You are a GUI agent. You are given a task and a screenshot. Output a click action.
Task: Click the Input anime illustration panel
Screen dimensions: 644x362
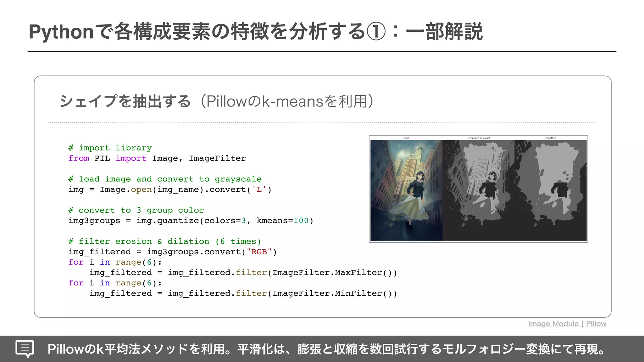(x=406, y=190)
